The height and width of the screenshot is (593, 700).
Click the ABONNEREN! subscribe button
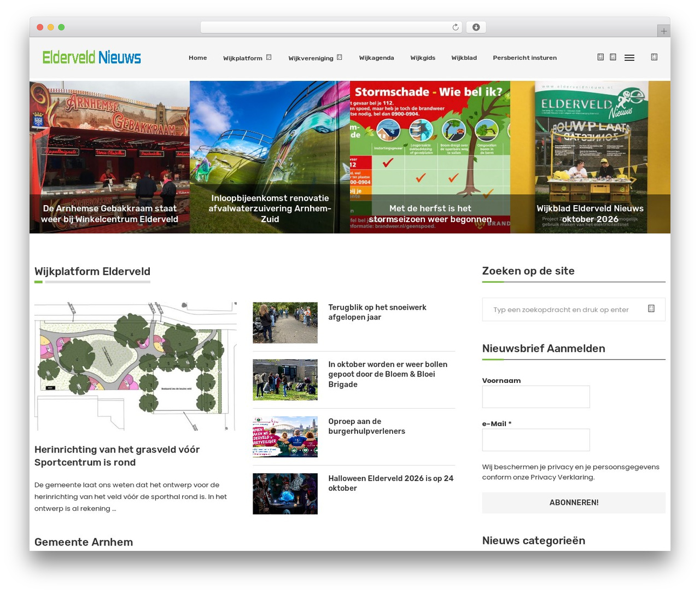(x=574, y=503)
